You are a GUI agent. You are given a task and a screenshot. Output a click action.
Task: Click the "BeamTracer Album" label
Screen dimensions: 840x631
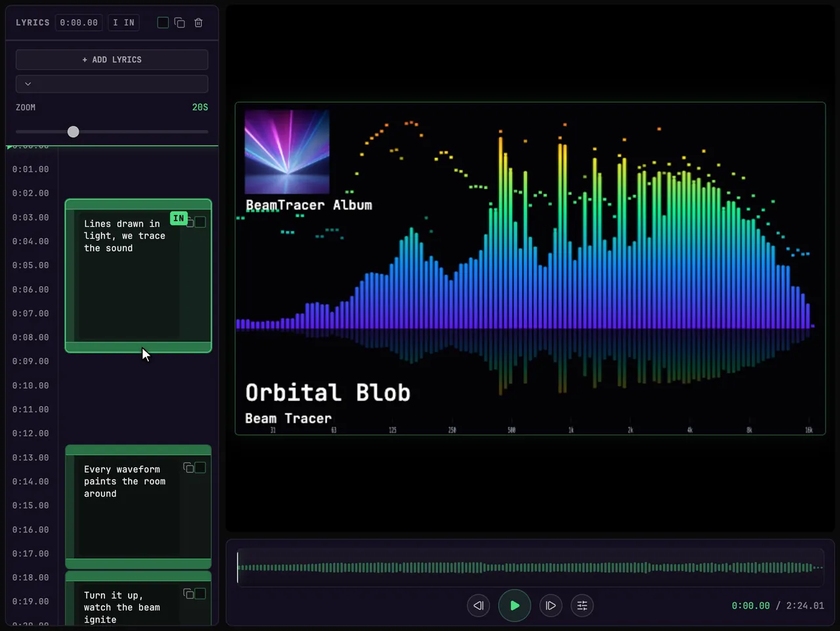coord(308,205)
